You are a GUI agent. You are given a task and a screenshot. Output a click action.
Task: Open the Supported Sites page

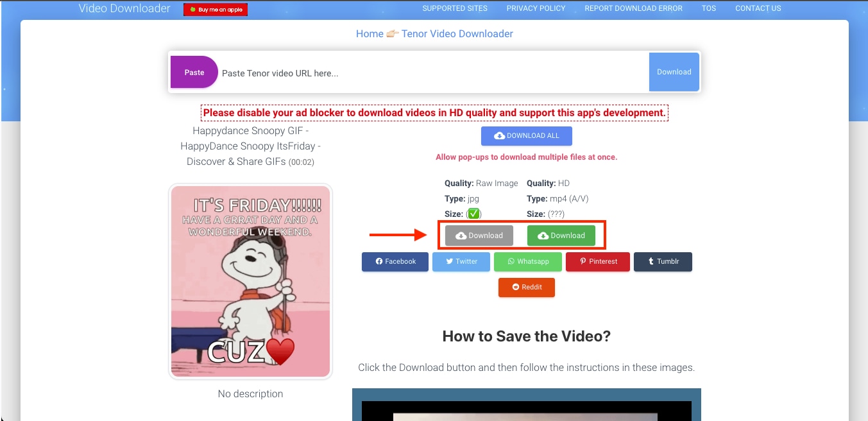pos(455,8)
